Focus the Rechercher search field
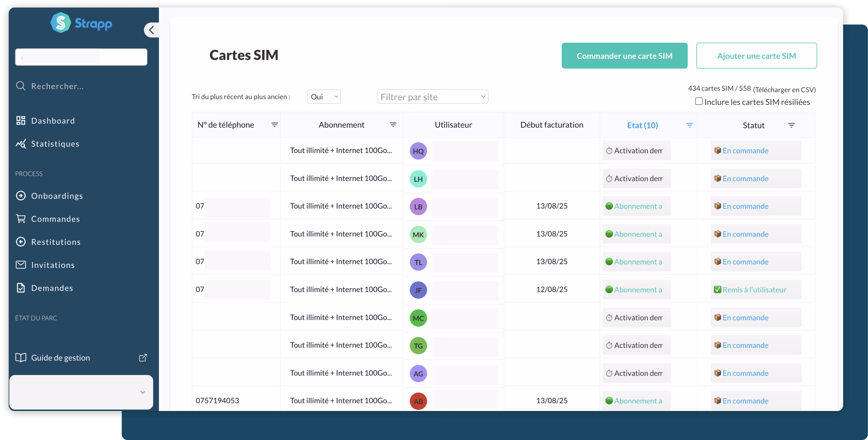The image size is (868, 440). [x=57, y=86]
